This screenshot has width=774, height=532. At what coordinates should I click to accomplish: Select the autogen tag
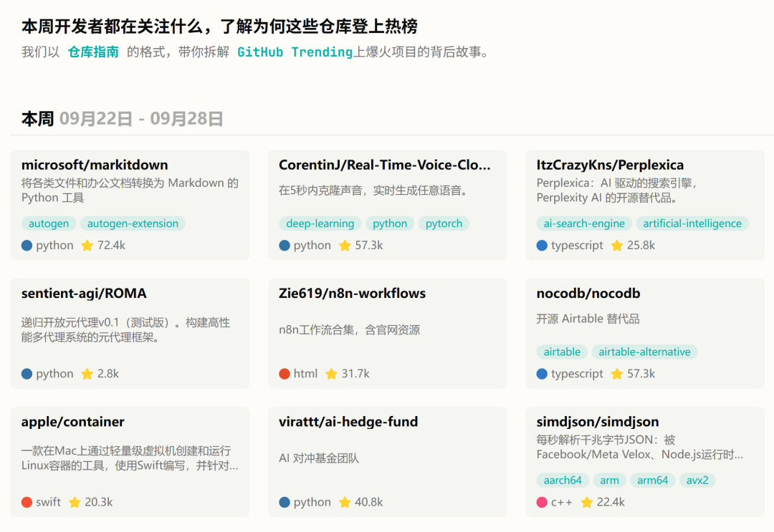tap(49, 223)
